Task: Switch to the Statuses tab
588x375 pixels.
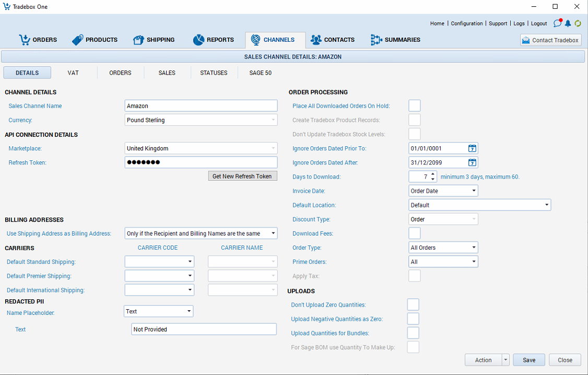Action: (x=214, y=73)
